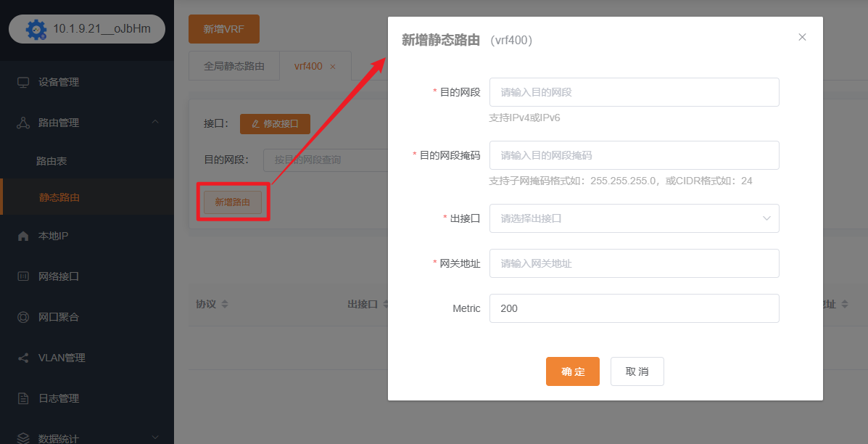Expand the 数据统计 menu chevron

coord(155,437)
